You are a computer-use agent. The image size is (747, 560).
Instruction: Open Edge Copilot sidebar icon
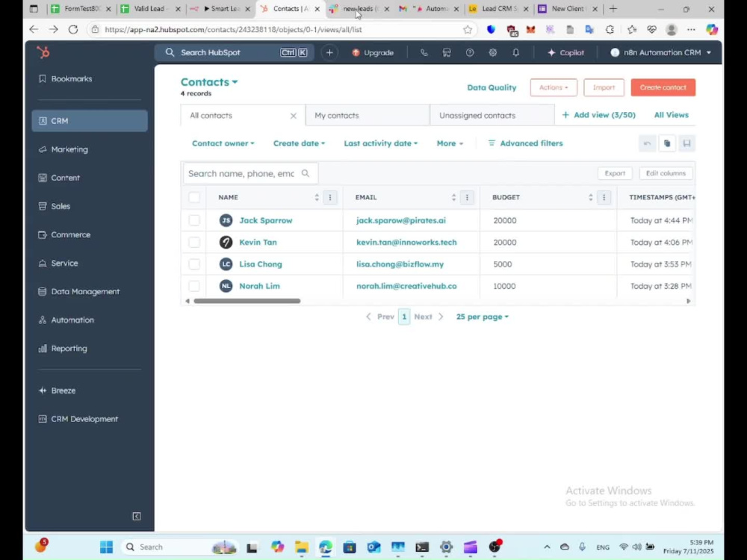(x=712, y=30)
